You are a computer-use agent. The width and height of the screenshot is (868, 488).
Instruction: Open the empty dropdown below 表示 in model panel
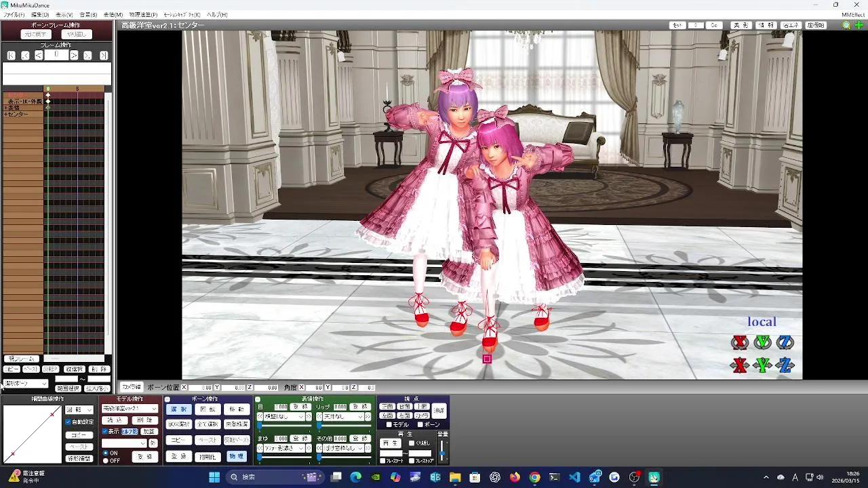click(123, 443)
